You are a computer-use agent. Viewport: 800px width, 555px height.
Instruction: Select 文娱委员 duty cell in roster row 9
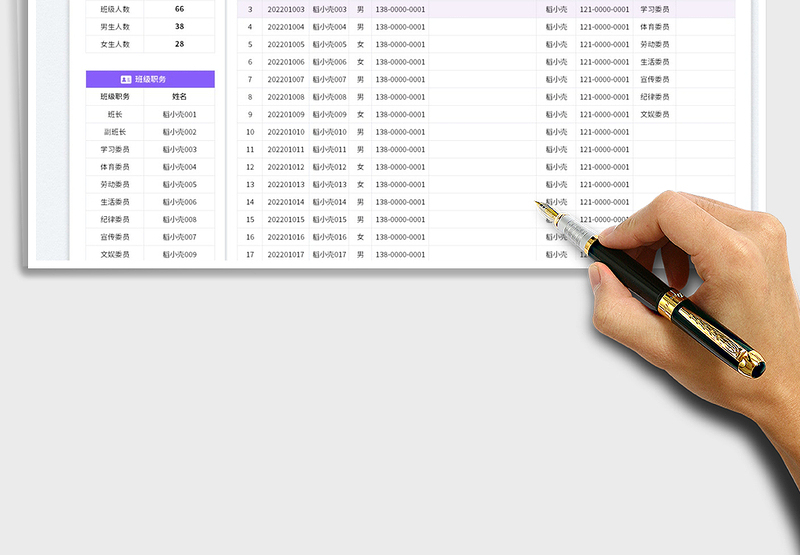point(655,114)
